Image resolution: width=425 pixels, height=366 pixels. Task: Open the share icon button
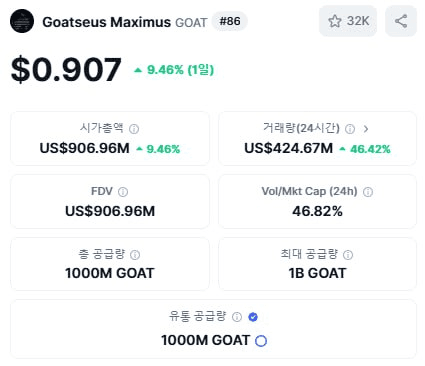click(401, 21)
